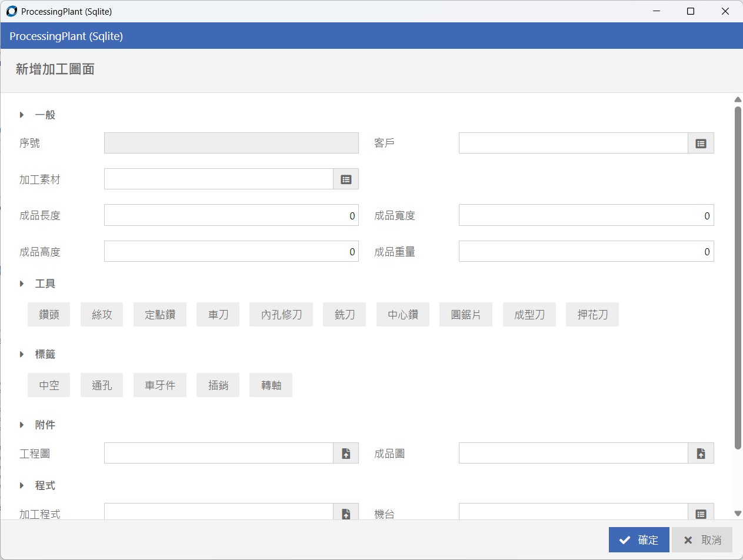This screenshot has width=743, height=560.
Task: Focus the 成品高度 number field
Action: click(231, 251)
